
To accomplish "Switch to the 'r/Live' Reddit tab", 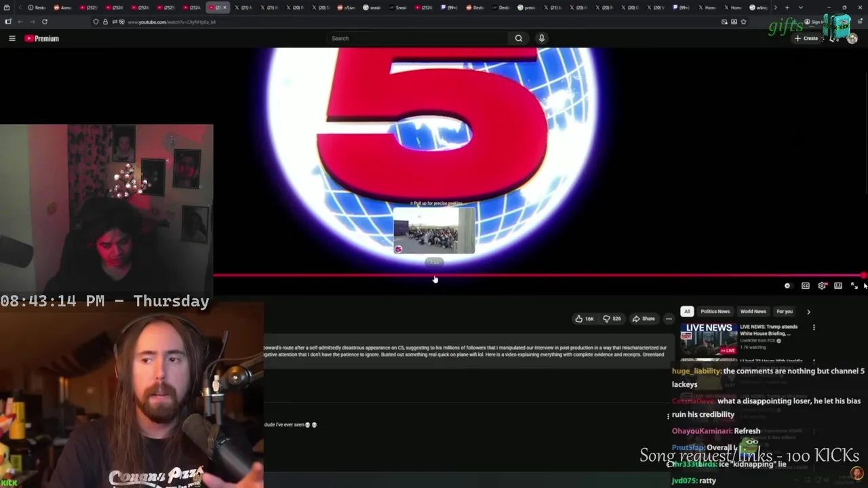I will 346,7.
